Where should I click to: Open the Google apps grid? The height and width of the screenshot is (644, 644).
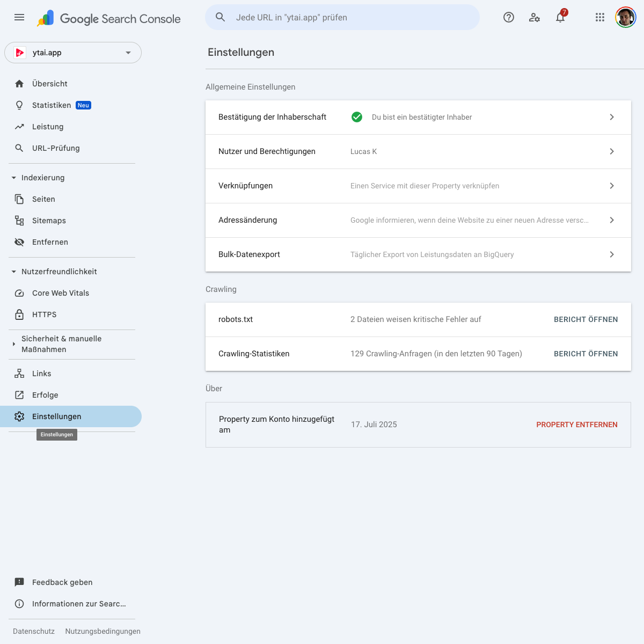click(600, 17)
